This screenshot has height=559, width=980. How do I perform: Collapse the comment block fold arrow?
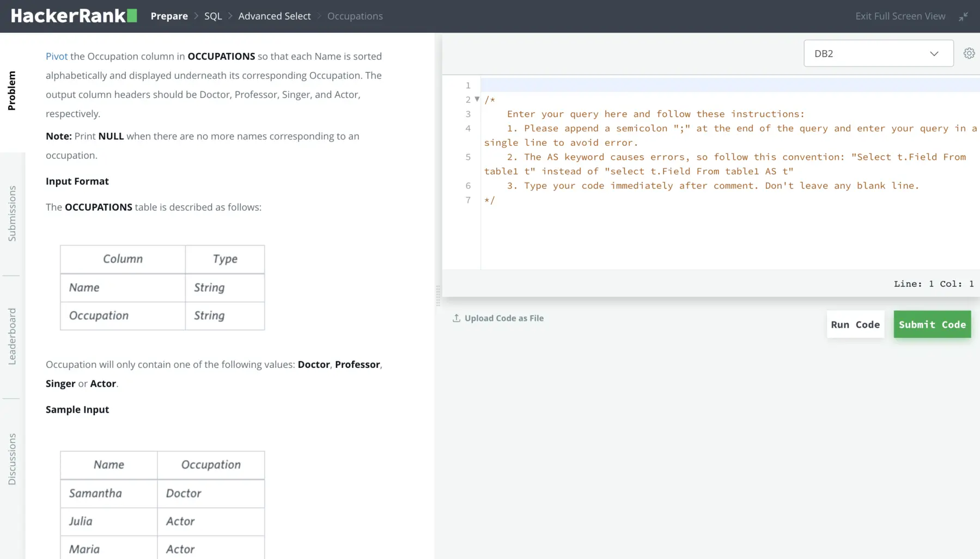477,100
